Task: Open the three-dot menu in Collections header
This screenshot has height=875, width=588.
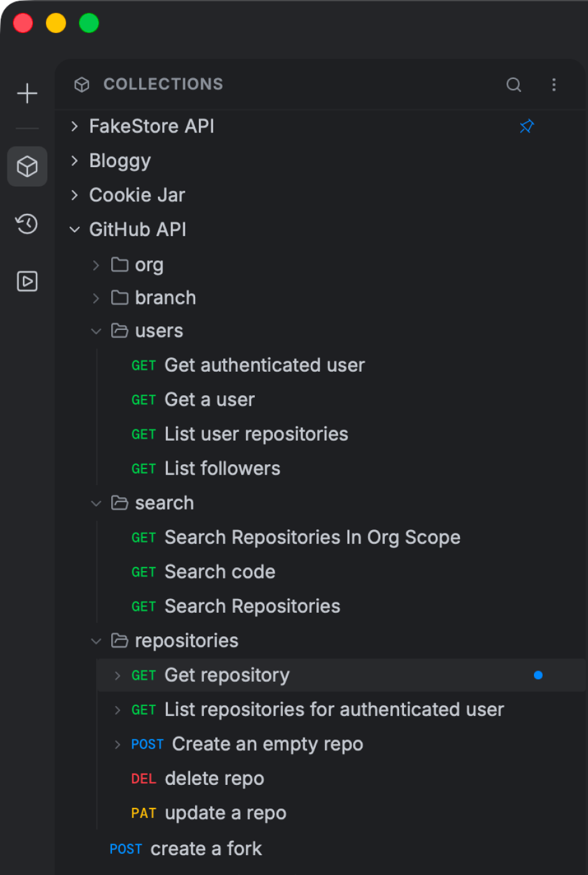Action: point(554,85)
